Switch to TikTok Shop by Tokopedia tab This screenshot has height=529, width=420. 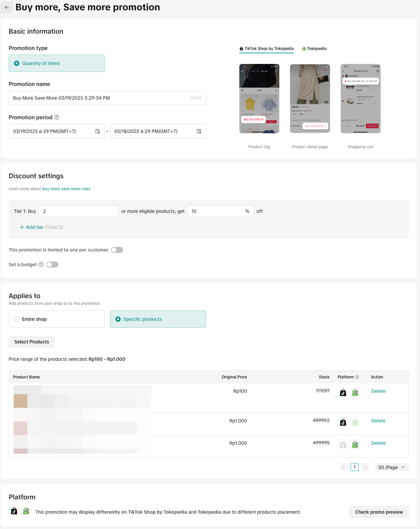point(267,49)
